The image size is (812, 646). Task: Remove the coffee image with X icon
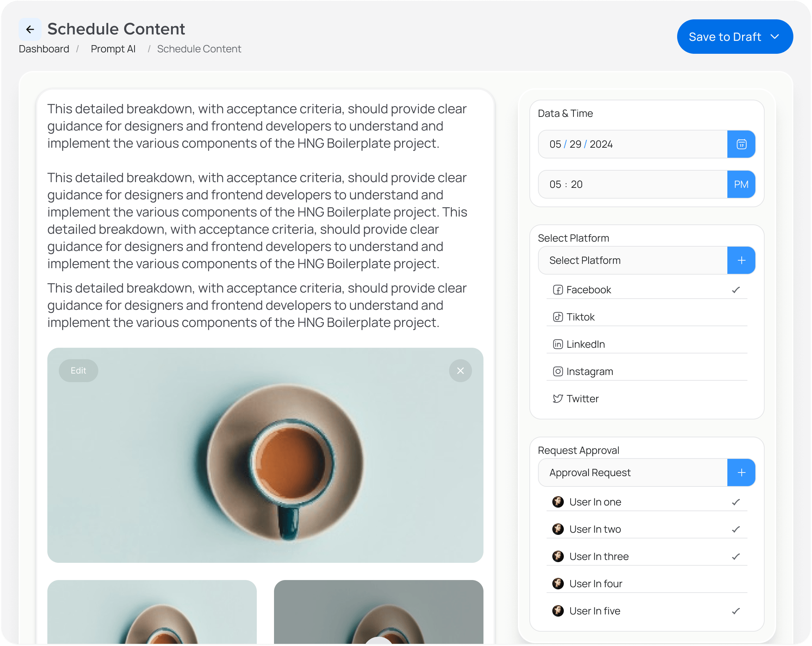[460, 371]
